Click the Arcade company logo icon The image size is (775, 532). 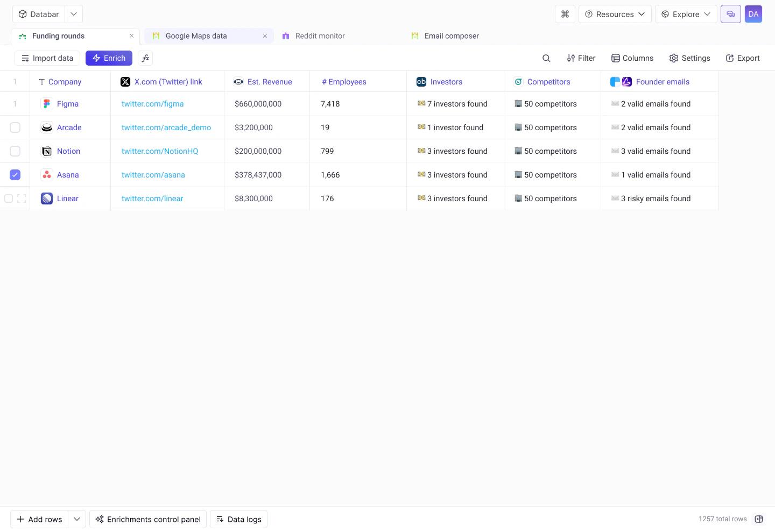(47, 127)
